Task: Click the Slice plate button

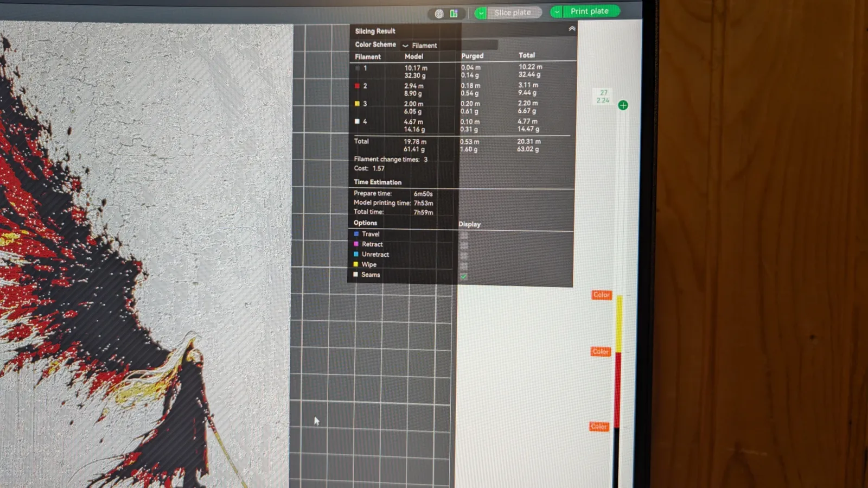Action: coord(513,12)
